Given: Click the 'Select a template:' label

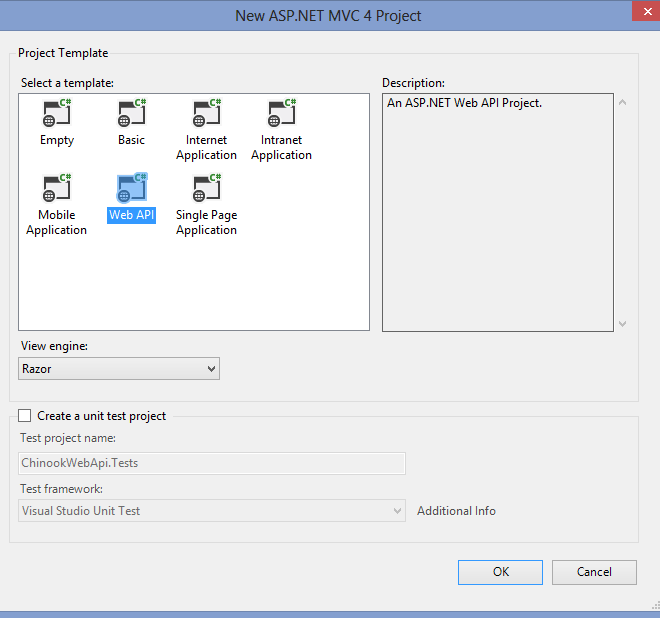Looking at the screenshot, I should [x=67, y=83].
